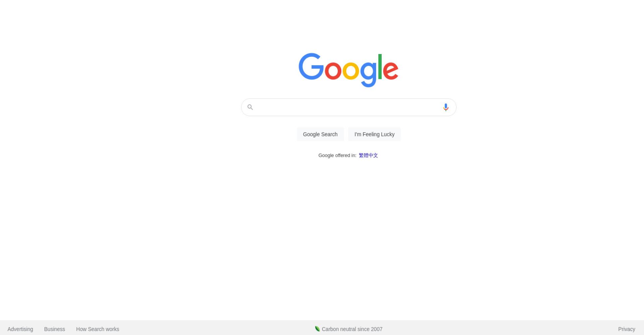Click the red letter o in the logo
The width and height of the screenshot is (644, 335).
click(x=333, y=70)
